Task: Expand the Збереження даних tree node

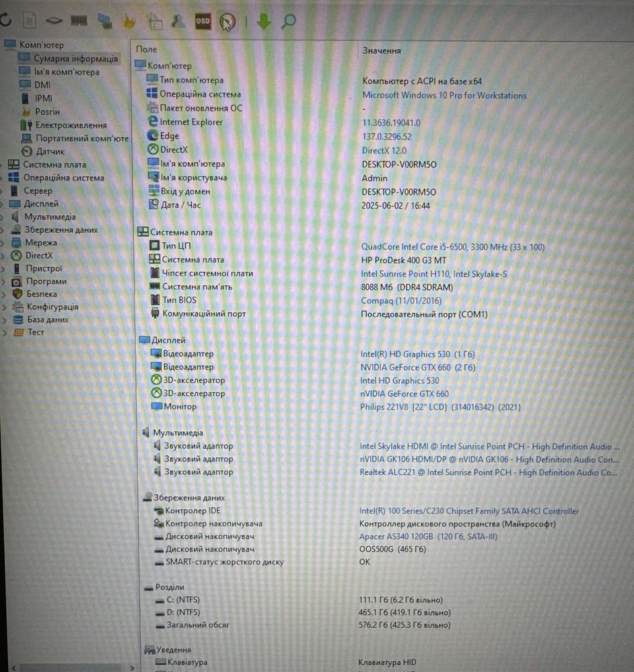Action: [x=3, y=230]
